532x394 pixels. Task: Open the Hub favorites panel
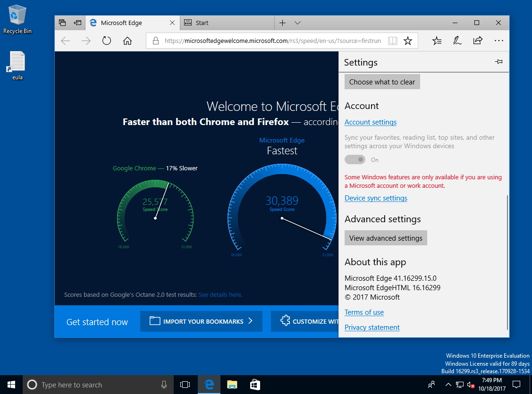(x=437, y=41)
